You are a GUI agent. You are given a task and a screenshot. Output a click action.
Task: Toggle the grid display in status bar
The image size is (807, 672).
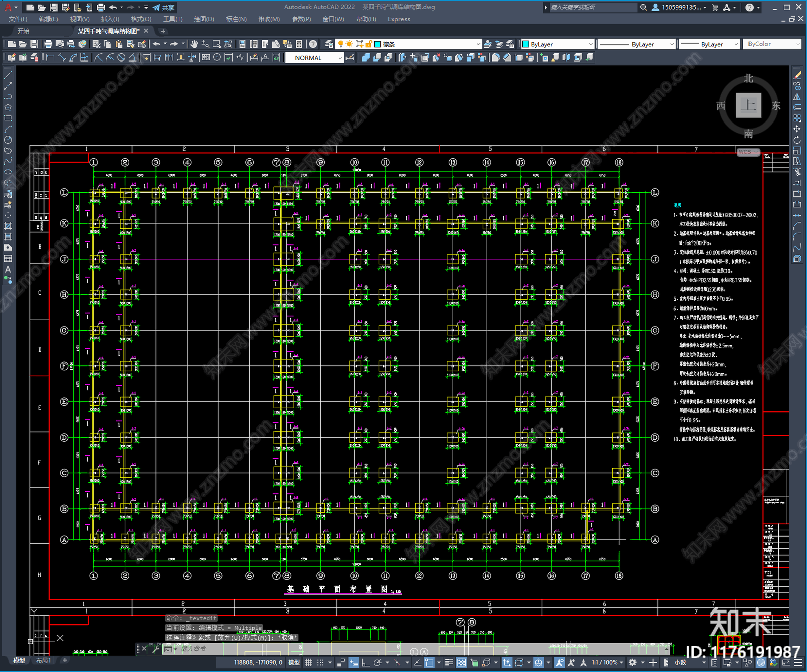tap(308, 662)
